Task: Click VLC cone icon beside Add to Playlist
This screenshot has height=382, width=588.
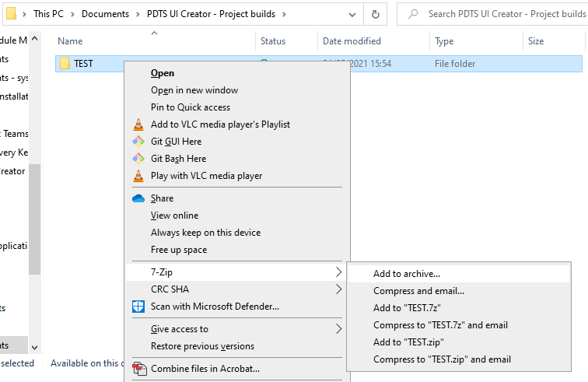Action: (138, 124)
